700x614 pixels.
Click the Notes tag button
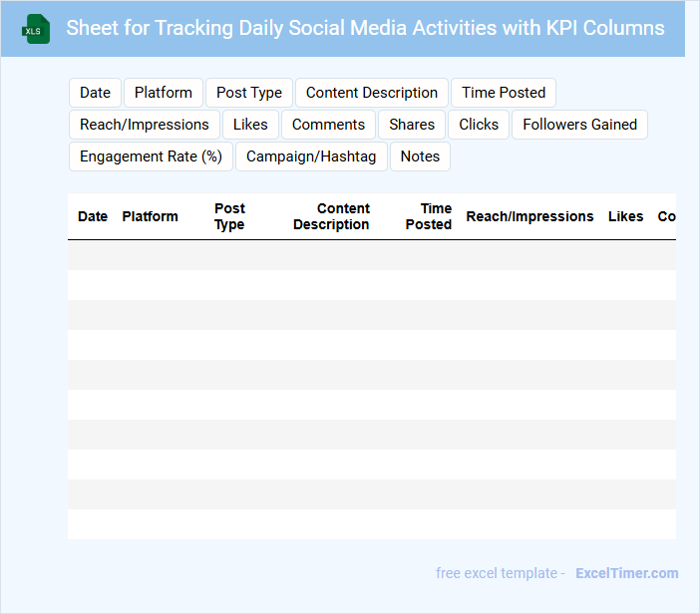(420, 156)
